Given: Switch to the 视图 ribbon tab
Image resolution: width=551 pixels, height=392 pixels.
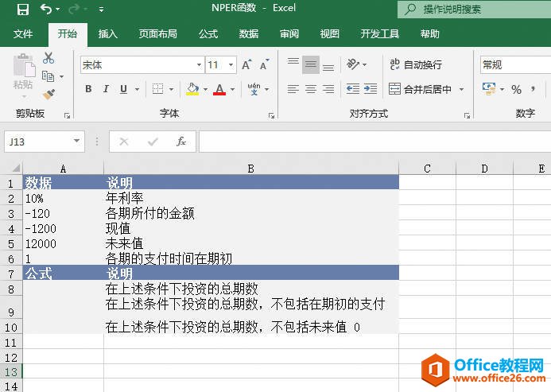Looking at the screenshot, I should point(330,34).
